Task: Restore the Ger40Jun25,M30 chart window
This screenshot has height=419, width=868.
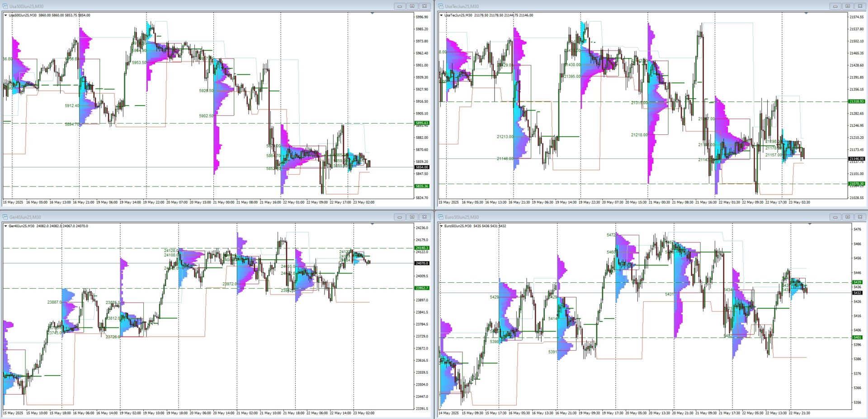Action: click(x=412, y=217)
